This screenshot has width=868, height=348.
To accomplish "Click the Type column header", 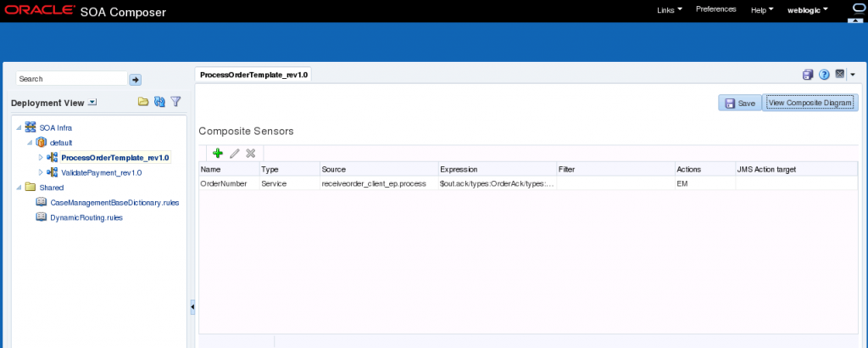I will 290,170.
